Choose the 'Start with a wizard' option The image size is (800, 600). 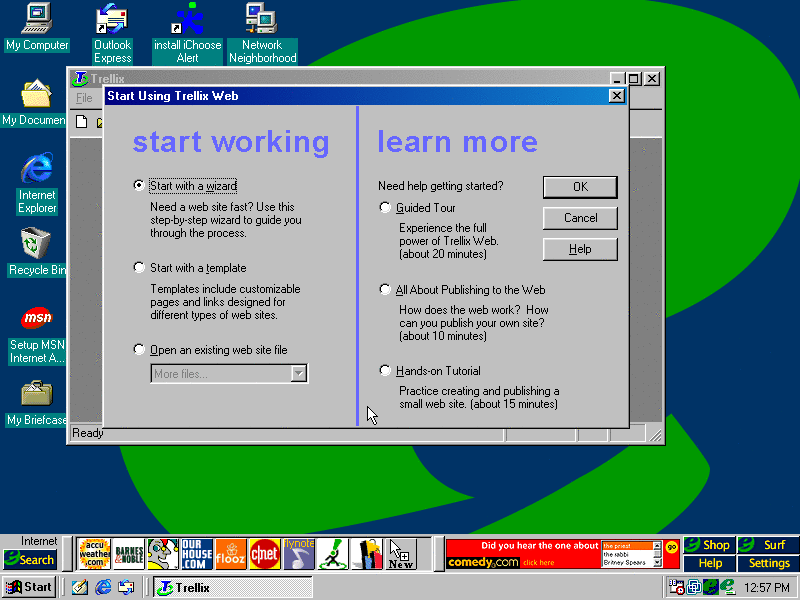(x=139, y=186)
